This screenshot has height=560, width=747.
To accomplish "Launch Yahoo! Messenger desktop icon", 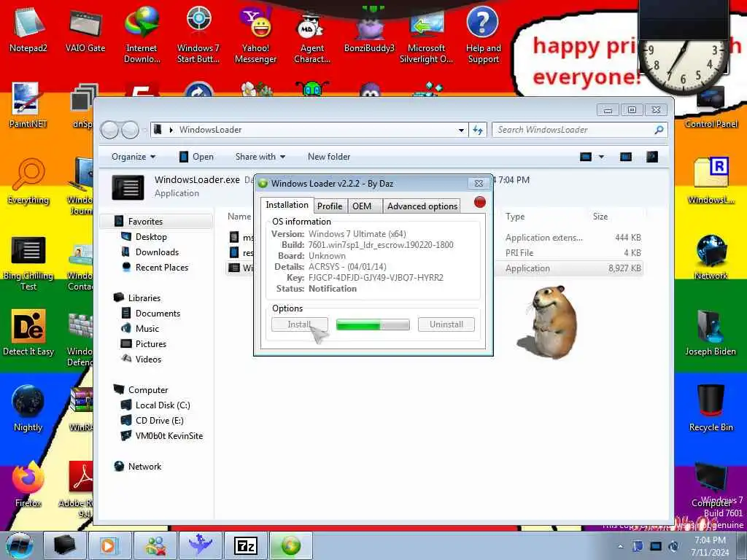I will coord(256,34).
